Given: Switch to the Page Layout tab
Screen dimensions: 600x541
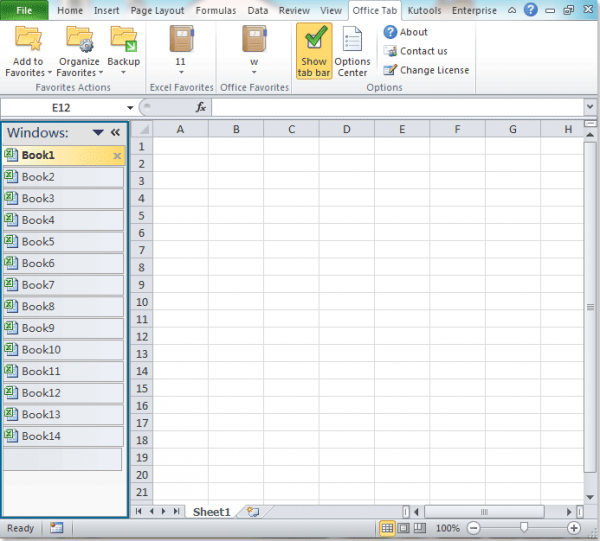Looking at the screenshot, I should pyautogui.click(x=157, y=11).
